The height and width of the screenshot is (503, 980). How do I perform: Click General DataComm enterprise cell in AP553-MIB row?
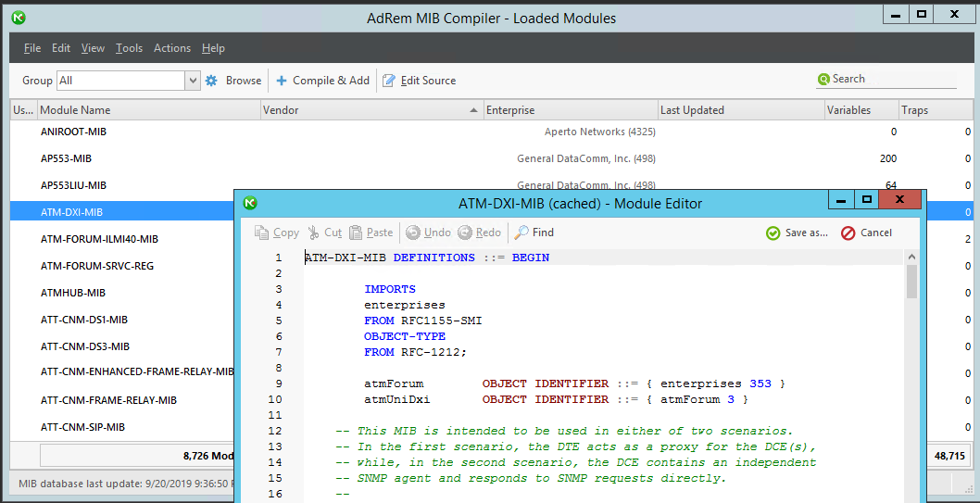tap(585, 159)
